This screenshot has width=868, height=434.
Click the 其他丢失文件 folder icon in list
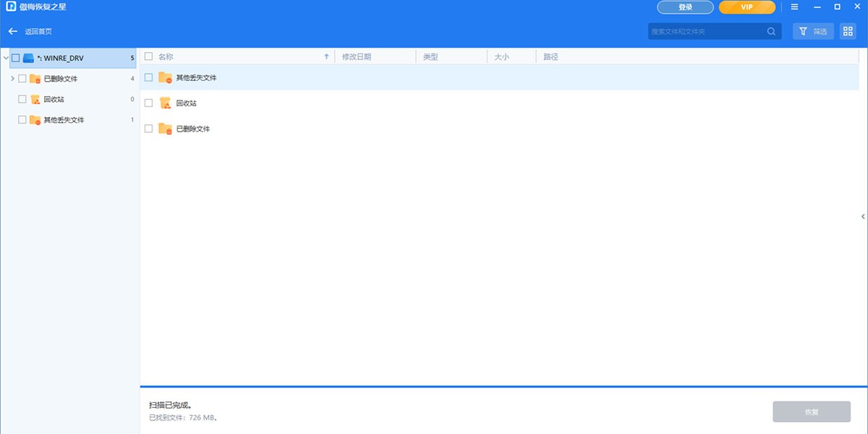[x=165, y=77]
